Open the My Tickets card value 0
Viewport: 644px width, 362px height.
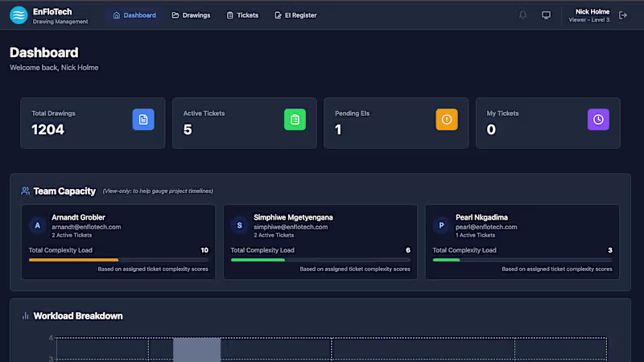[548, 123]
